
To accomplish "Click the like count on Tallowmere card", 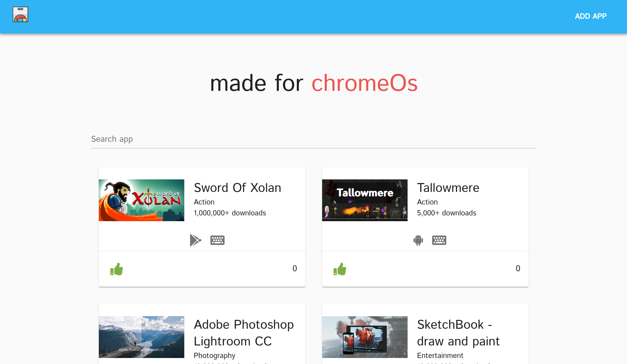I will tap(518, 268).
